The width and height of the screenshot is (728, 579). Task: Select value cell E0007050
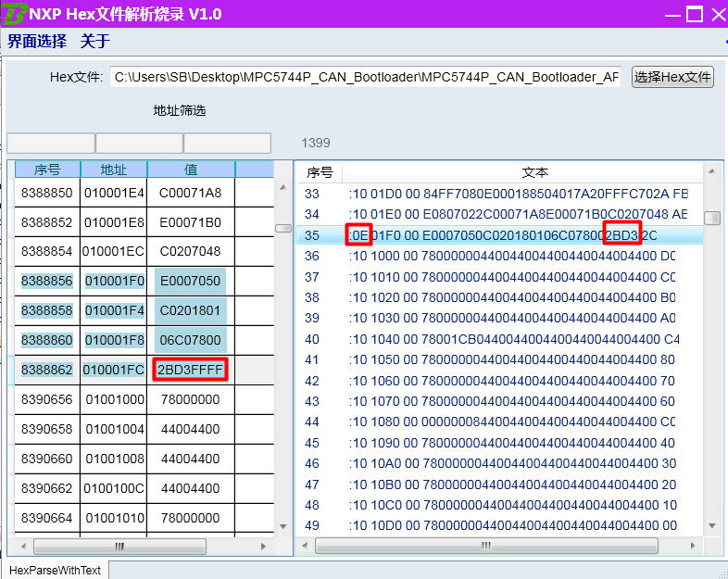click(191, 281)
